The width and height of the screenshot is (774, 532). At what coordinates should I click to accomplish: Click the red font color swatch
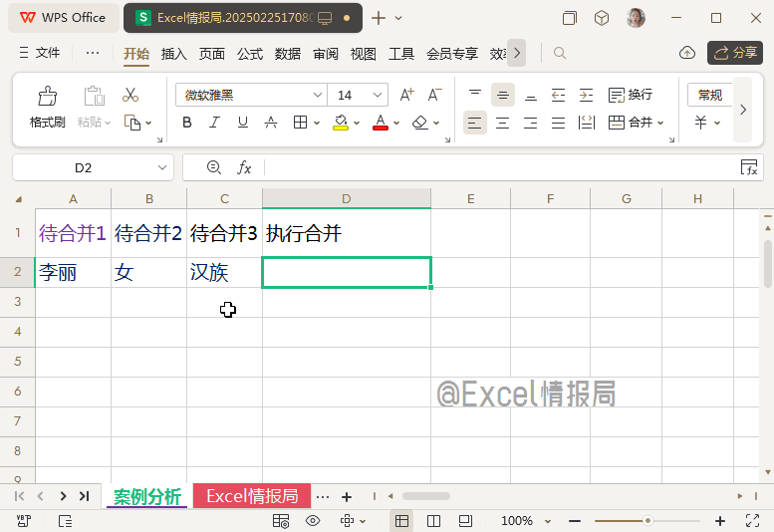point(380,123)
